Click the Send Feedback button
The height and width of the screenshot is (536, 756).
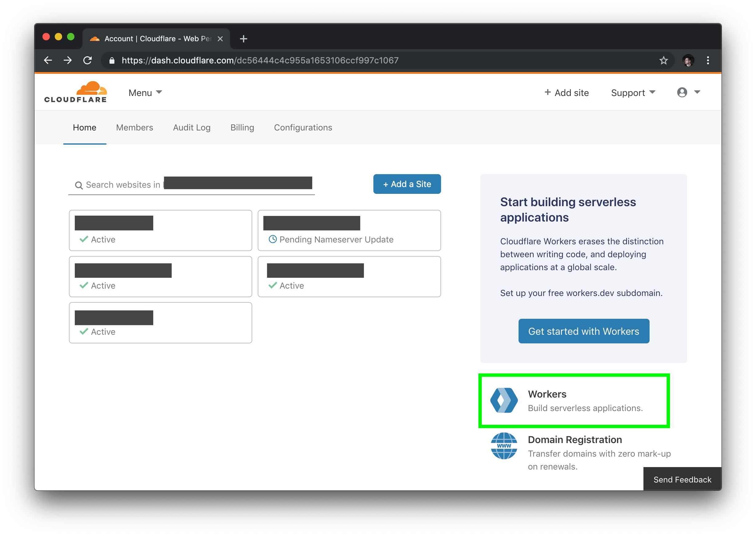pos(682,479)
